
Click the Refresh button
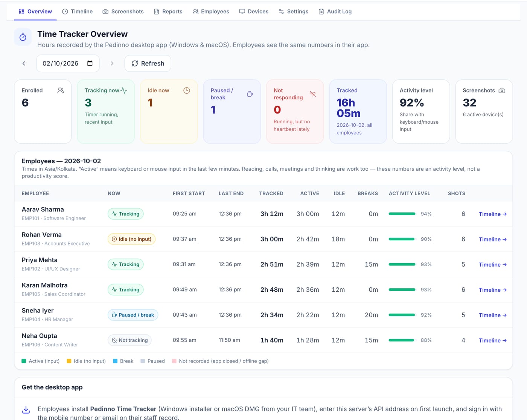point(148,64)
